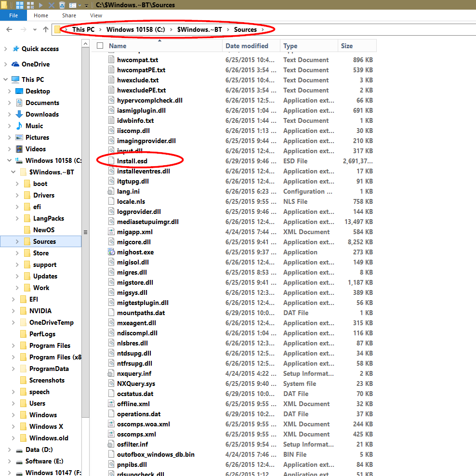Go back with the left arrow button
Screen dimensions: 476x476
[10, 29]
